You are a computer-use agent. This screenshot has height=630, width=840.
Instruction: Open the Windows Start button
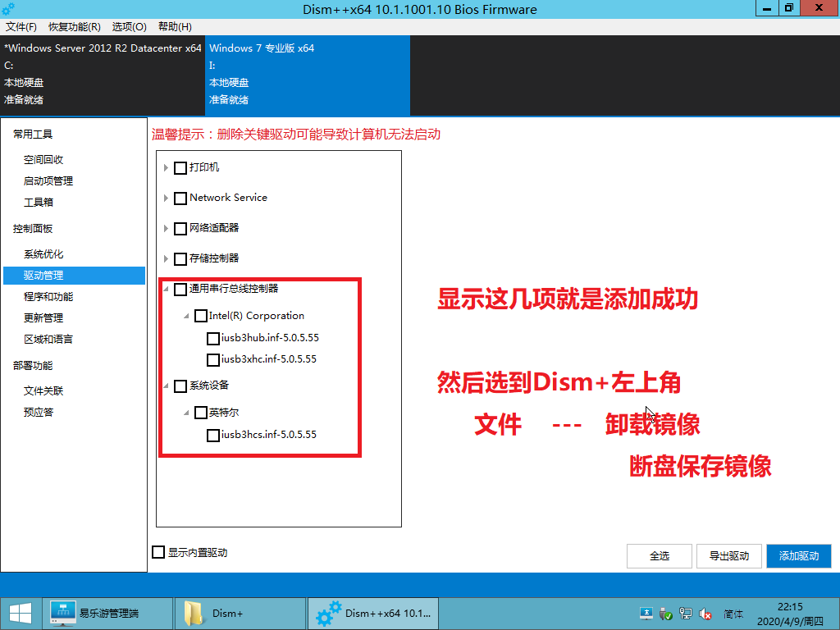point(21,614)
